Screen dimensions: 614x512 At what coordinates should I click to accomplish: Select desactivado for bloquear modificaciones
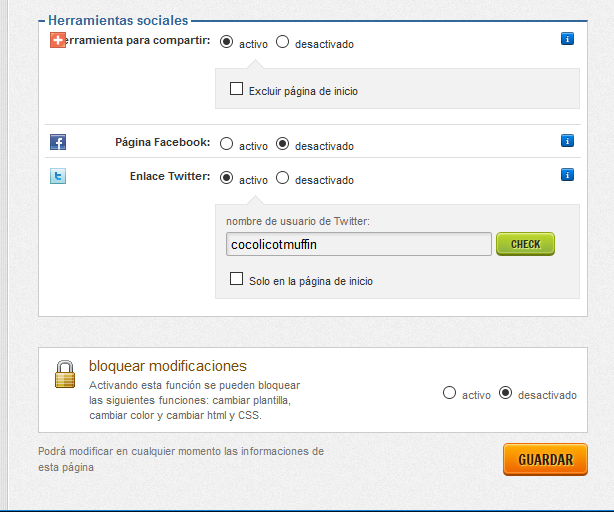pos(505,393)
